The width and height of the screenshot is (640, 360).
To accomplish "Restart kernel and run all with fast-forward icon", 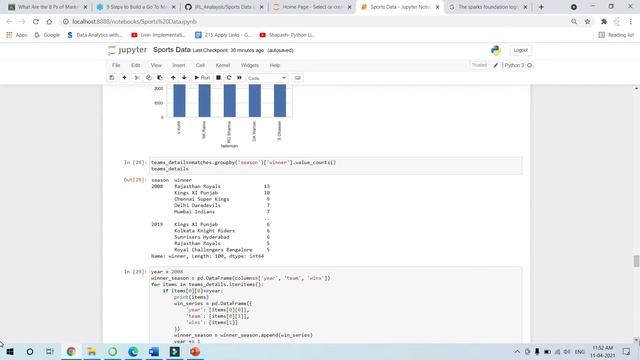I will 239,78.
